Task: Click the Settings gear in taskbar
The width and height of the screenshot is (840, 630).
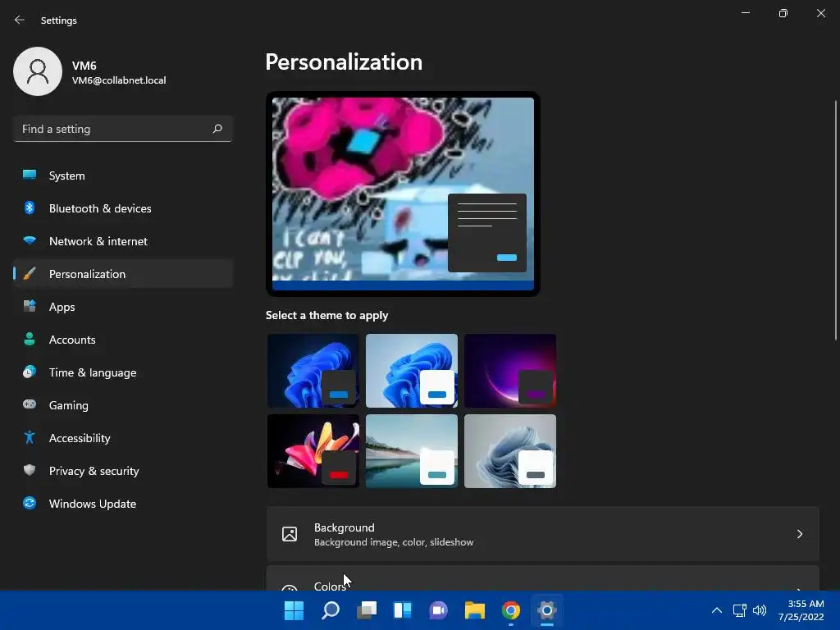Action: click(547, 610)
